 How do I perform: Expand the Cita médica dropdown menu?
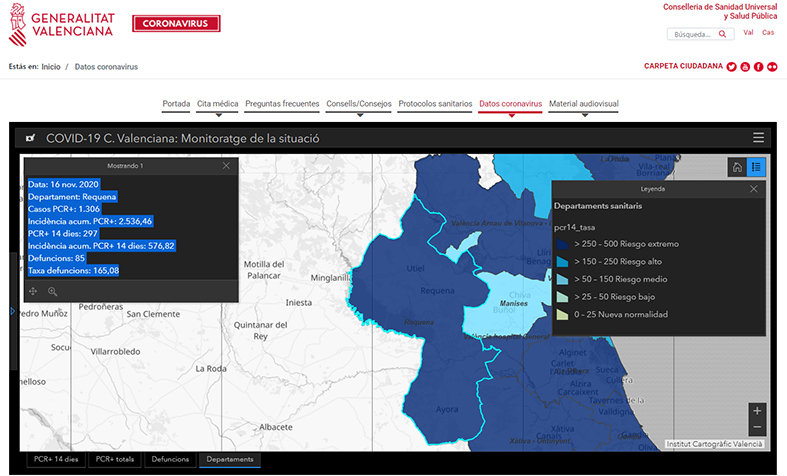pos(217,105)
